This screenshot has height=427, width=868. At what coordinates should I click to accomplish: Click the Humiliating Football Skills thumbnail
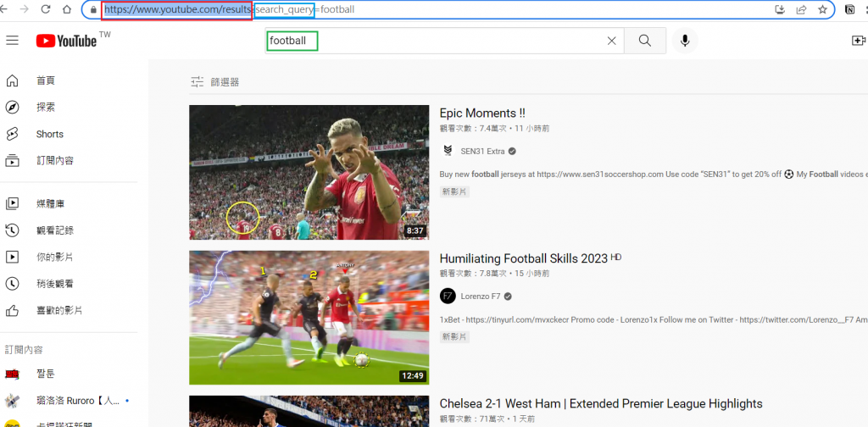[309, 318]
